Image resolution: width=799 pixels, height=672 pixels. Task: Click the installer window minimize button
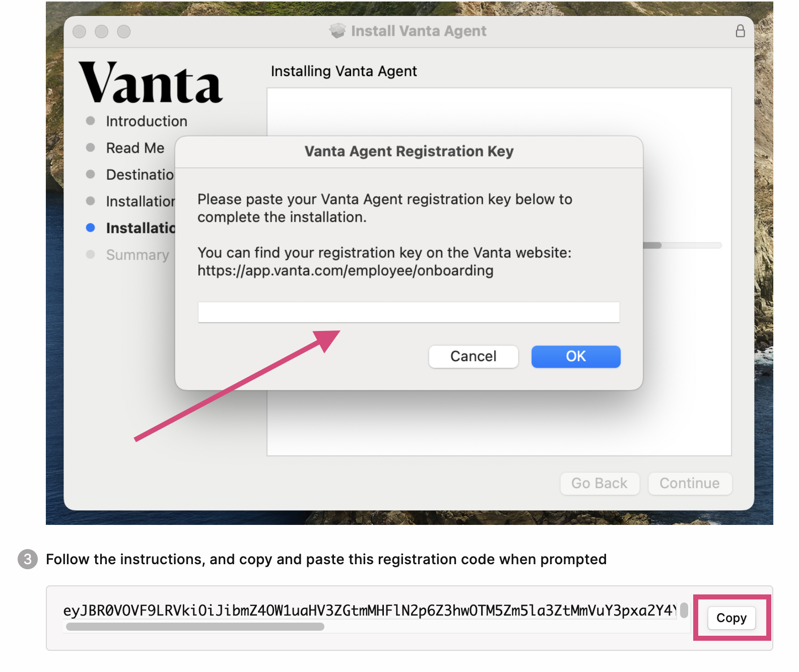pyautogui.click(x=101, y=32)
